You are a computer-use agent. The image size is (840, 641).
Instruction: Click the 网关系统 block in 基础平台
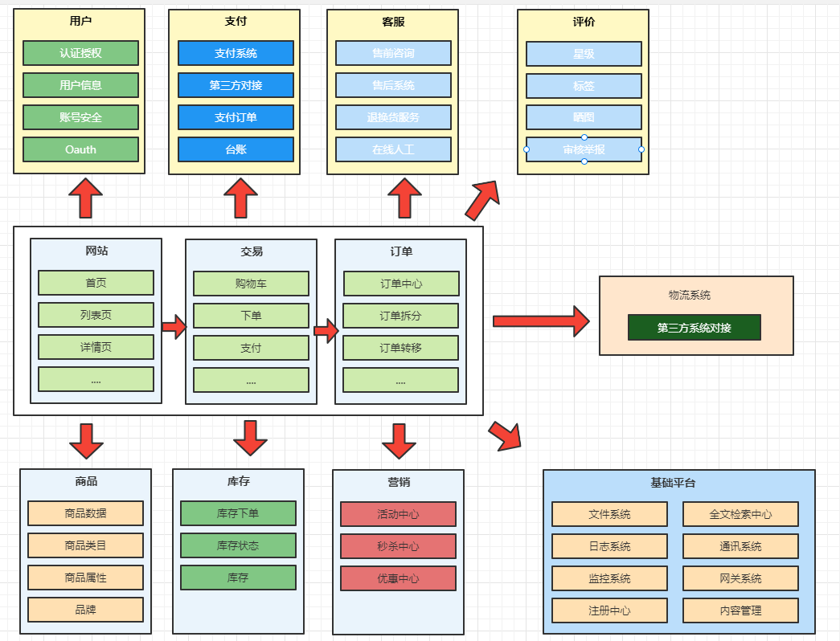(740, 578)
